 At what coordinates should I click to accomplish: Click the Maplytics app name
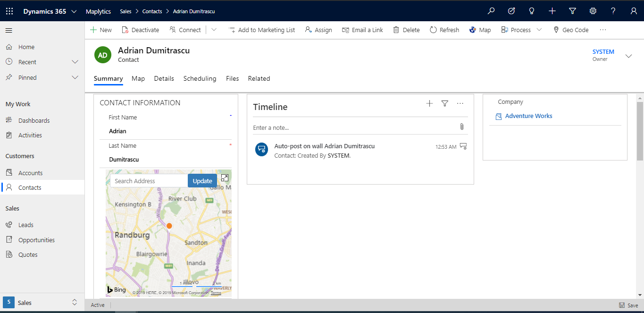coord(98,11)
